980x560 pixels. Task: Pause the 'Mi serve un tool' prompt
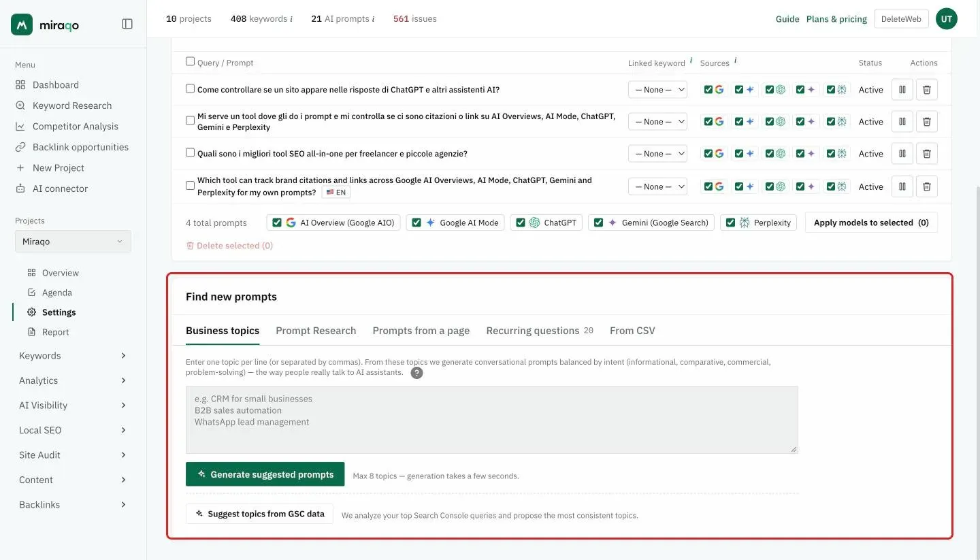902,122
